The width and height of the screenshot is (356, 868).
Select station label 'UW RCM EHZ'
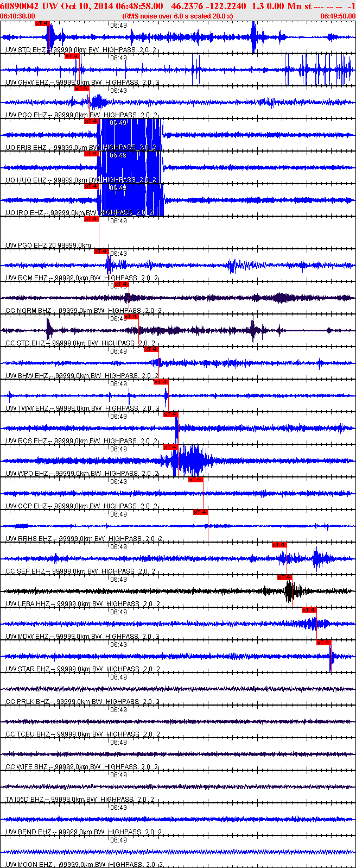[x=27, y=278]
